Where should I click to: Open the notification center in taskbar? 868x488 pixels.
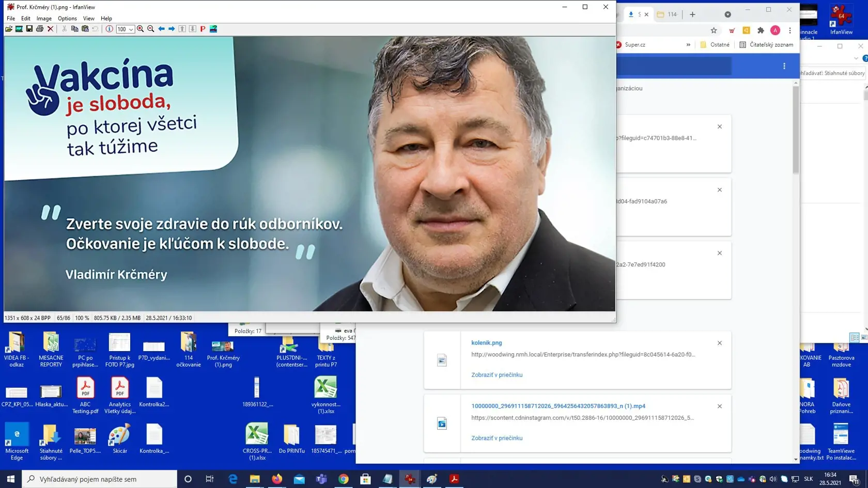tap(854, 479)
